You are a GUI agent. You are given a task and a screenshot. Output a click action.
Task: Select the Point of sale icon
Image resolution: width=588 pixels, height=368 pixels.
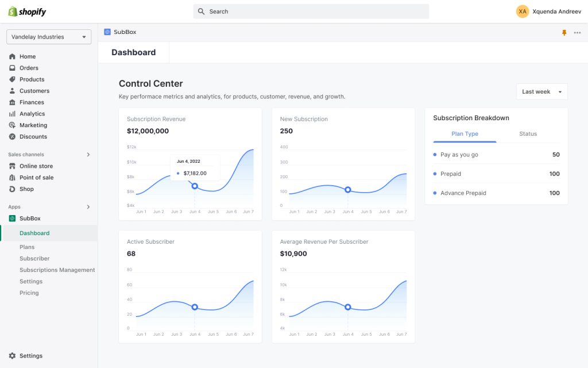[x=13, y=177]
